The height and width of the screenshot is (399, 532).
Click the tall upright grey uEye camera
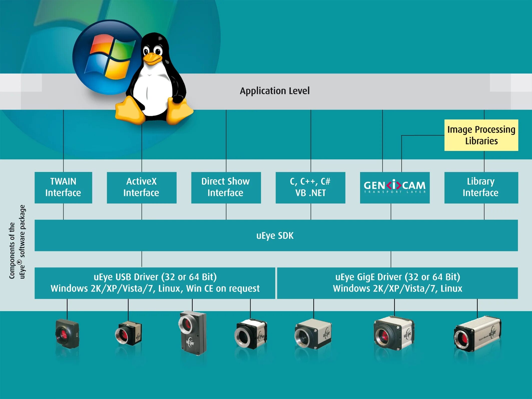point(193,333)
